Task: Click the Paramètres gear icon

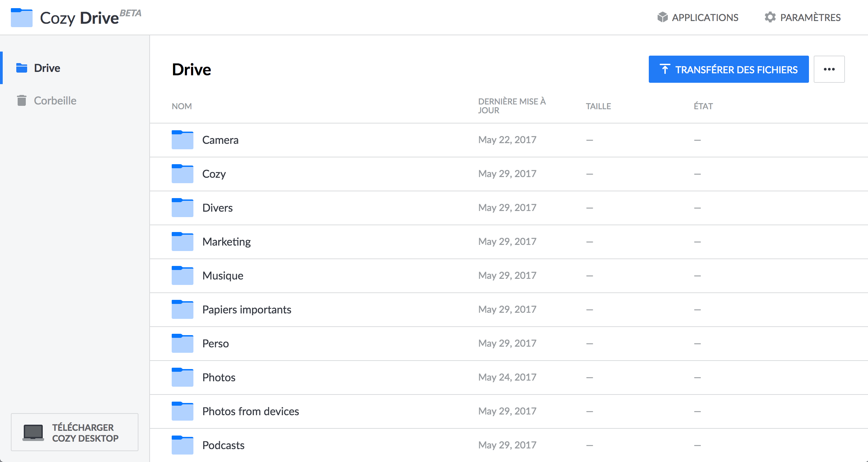Action: point(770,17)
